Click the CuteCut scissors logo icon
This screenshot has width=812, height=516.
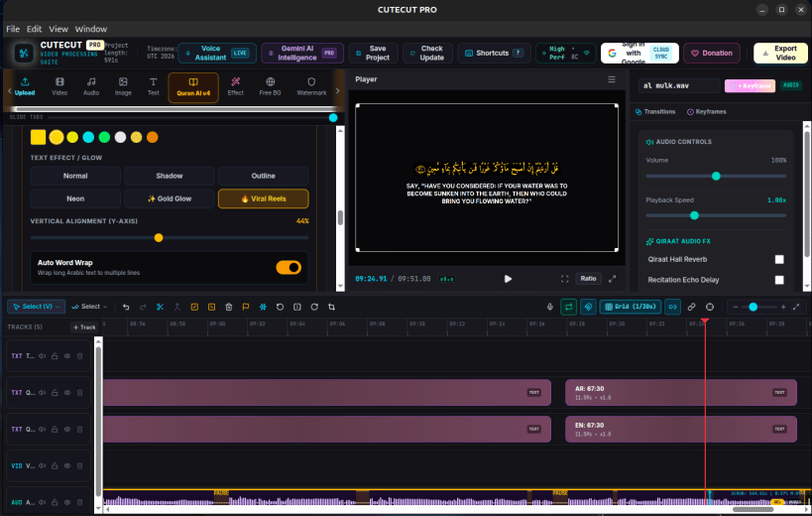coord(24,53)
